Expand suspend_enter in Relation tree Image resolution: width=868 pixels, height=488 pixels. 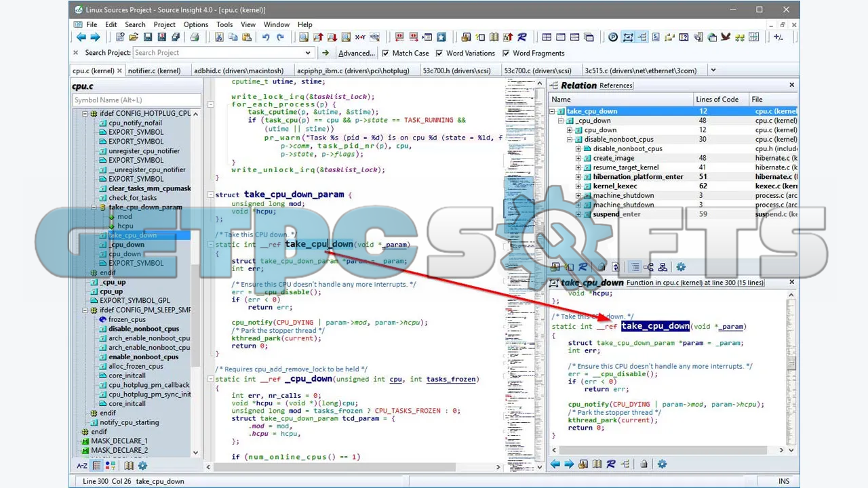tap(578, 214)
